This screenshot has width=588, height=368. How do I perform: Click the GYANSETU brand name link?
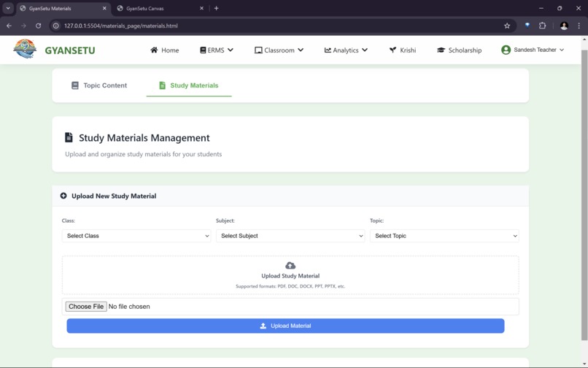click(70, 50)
